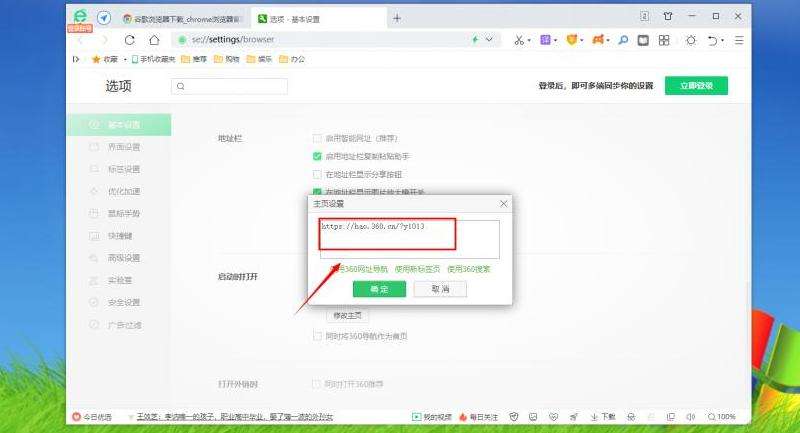Click the shirt skin icon in title bar
The image size is (800, 433).
(668, 16)
